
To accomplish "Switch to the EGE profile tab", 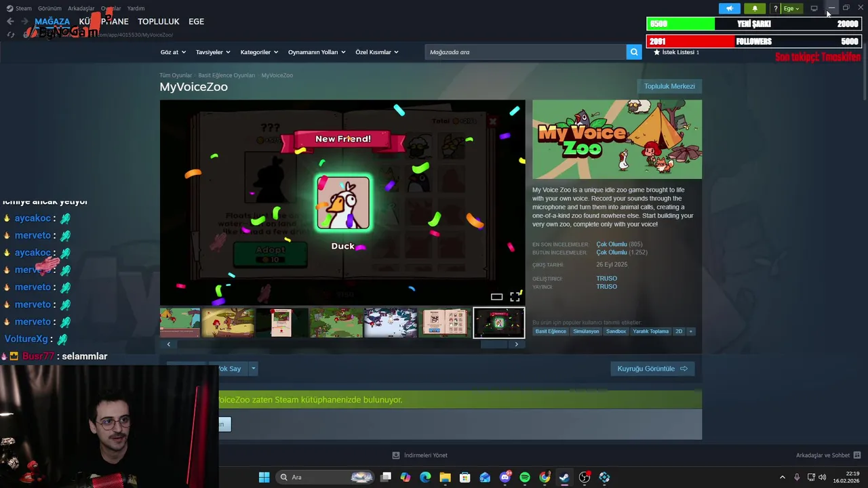I will click(196, 22).
